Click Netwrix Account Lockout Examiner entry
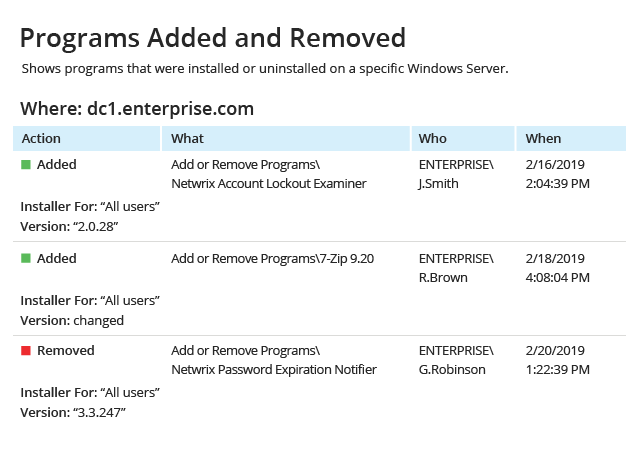Image resolution: width=640 pixels, height=450 pixels. 269,184
